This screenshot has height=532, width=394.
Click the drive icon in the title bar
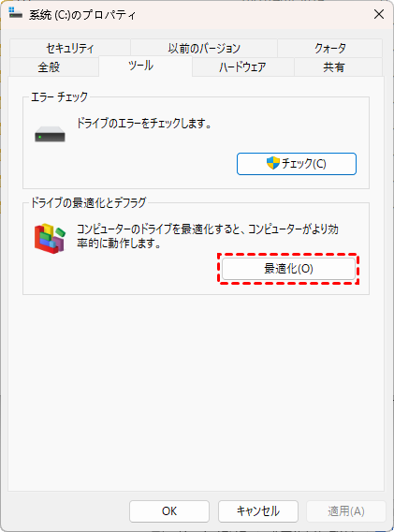click(15, 13)
